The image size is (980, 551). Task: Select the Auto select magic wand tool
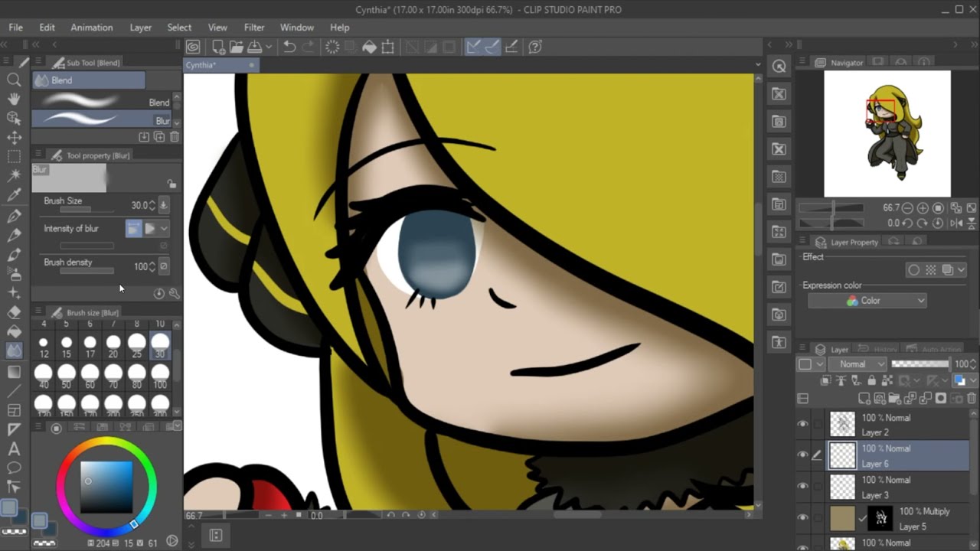point(14,176)
